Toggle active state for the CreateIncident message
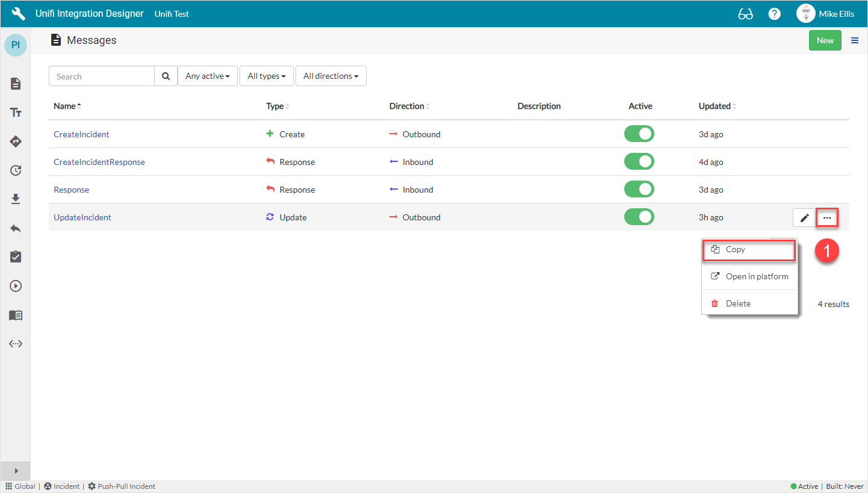868x493 pixels. coord(639,134)
